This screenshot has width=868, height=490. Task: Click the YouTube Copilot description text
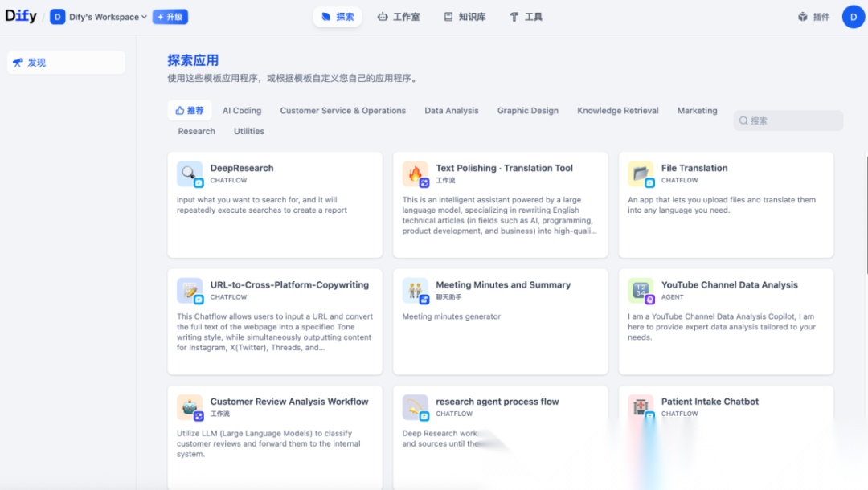point(721,327)
